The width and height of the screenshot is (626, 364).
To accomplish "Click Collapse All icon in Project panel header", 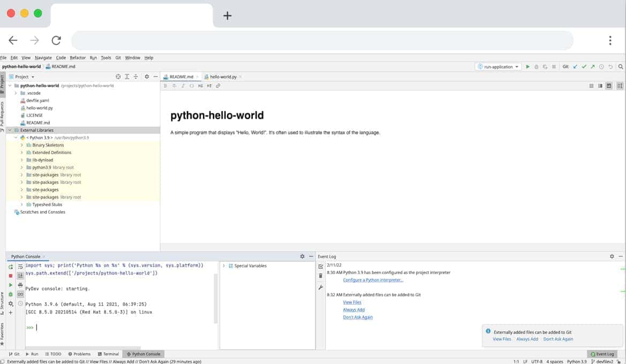I will [x=135, y=77].
